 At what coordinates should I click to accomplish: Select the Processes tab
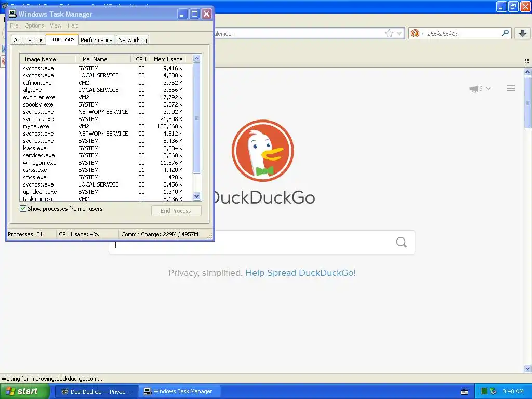point(62,39)
